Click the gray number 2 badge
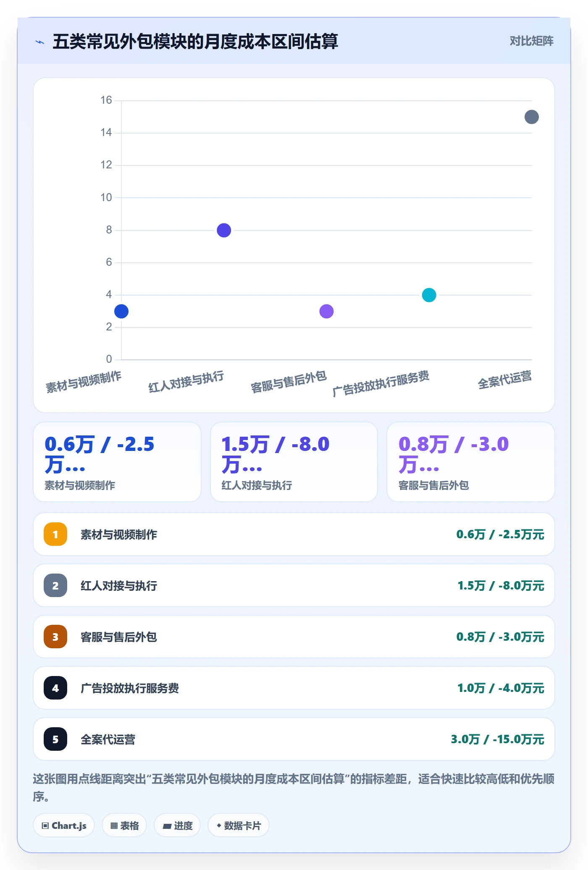588x870 pixels. 55,585
